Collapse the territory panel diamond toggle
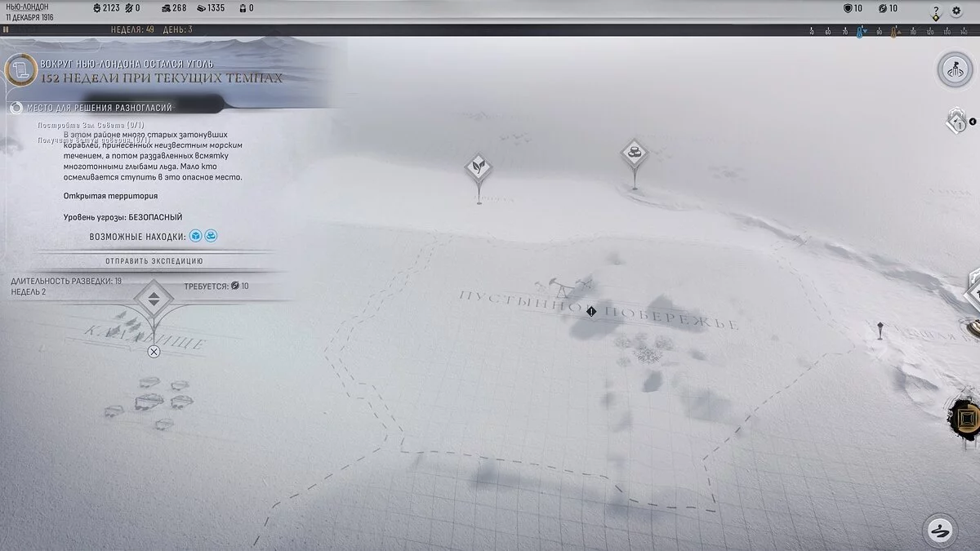The height and width of the screenshot is (551, 980). [x=154, y=299]
